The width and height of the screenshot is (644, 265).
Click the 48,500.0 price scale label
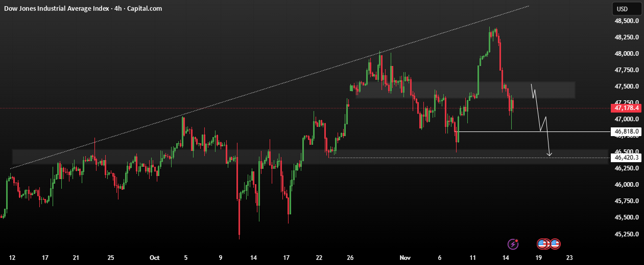(628, 20)
